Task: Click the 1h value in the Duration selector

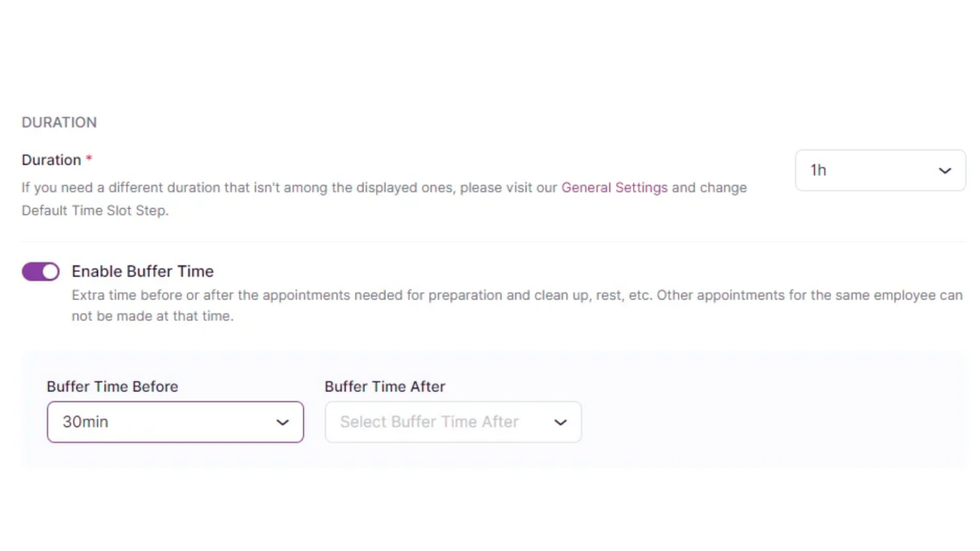Action: click(x=818, y=170)
